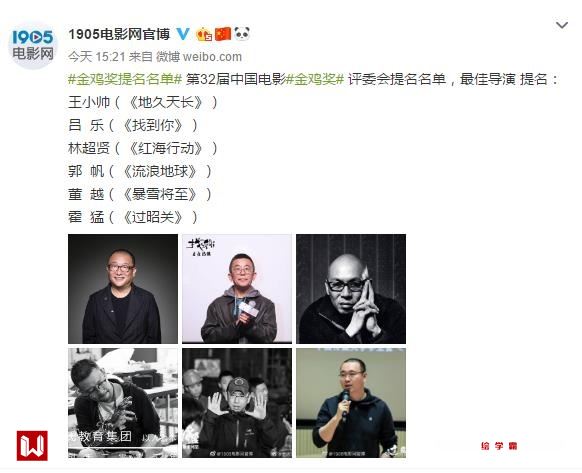Click the red W logo icon
The height and width of the screenshot is (473, 582).
coord(32,446)
